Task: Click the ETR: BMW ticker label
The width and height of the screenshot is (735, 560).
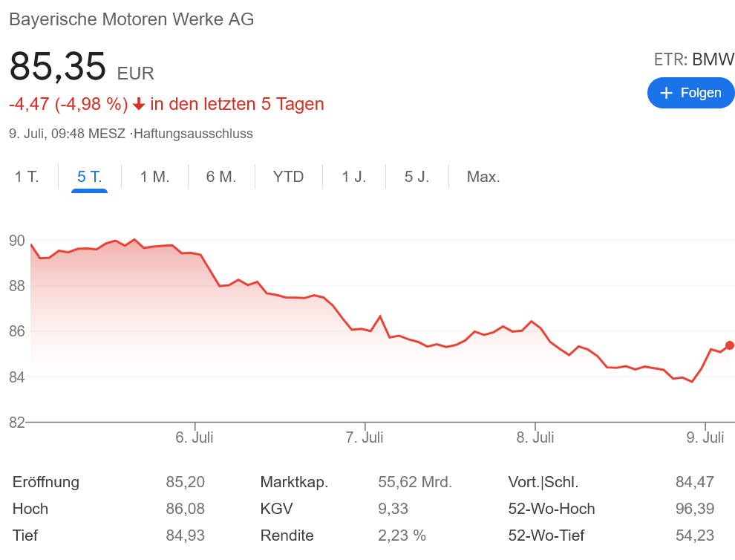Action: pos(693,59)
